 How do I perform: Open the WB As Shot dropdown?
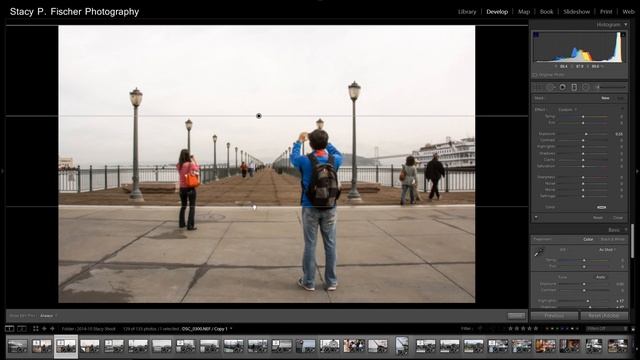tap(607, 250)
